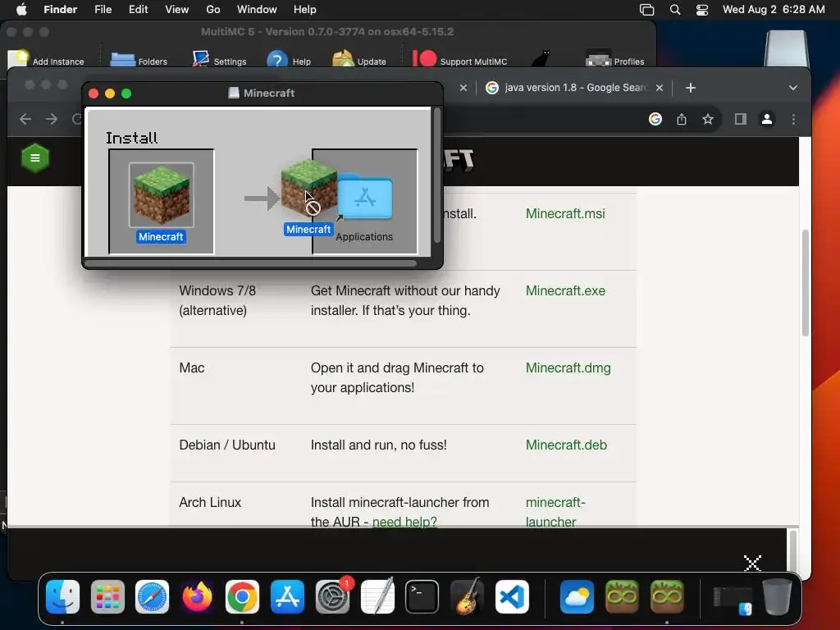This screenshot has width=840, height=630.
Task: Open the Go menu
Action: (213, 10)
